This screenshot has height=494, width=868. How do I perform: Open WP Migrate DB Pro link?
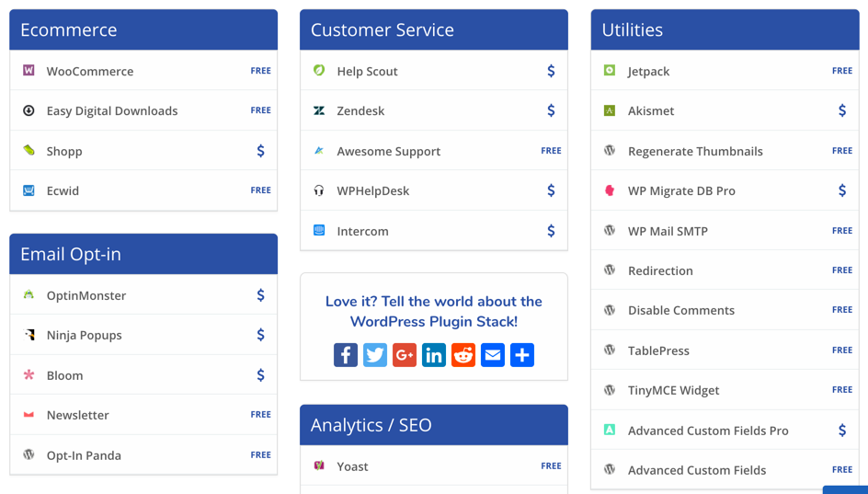[681, 190]
